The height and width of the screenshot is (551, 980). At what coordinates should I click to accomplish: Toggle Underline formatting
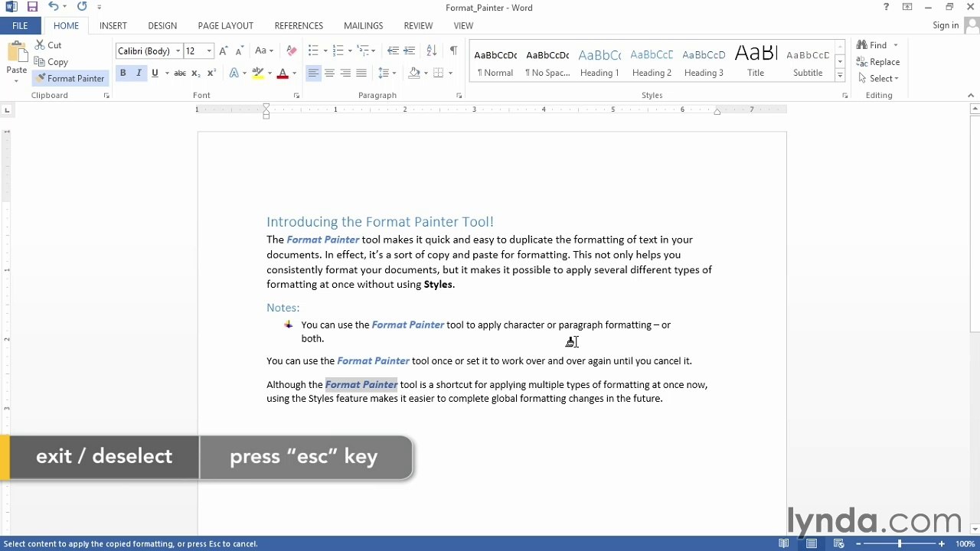[155, 73]
